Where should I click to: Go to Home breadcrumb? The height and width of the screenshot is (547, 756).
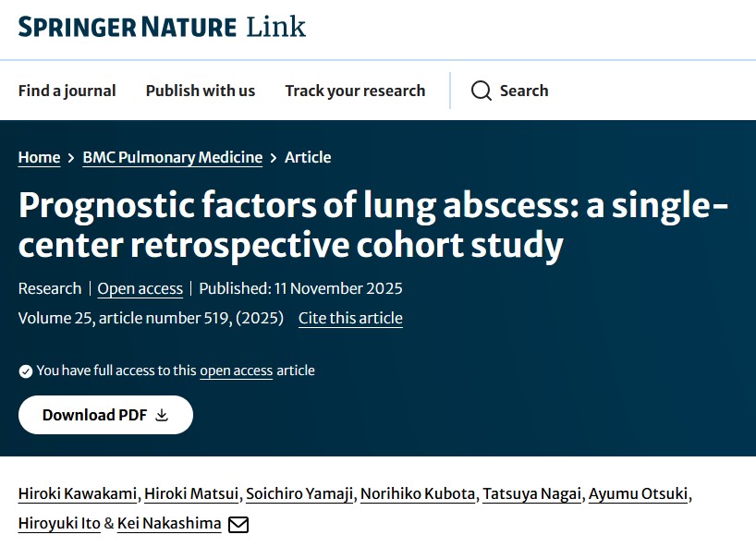39,157
